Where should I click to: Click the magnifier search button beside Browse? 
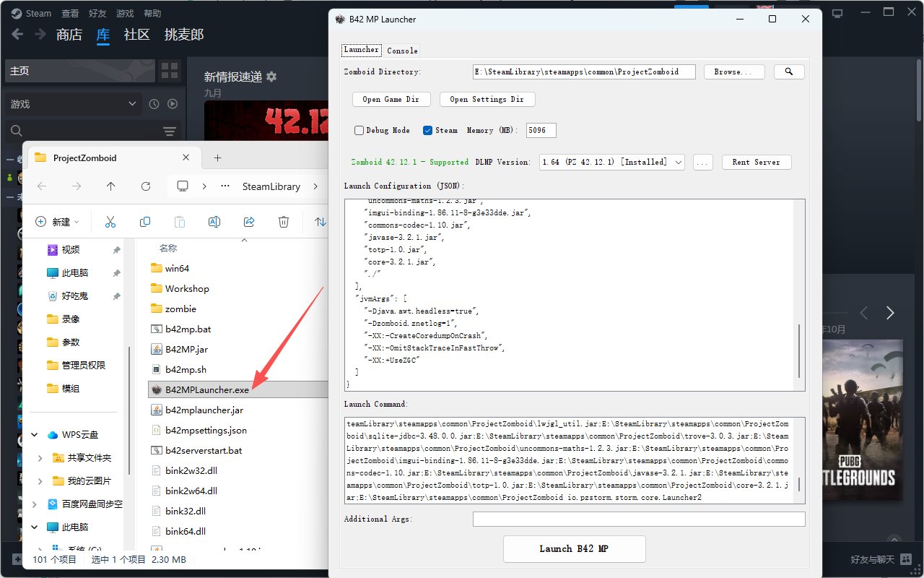[x=789, y=72]
